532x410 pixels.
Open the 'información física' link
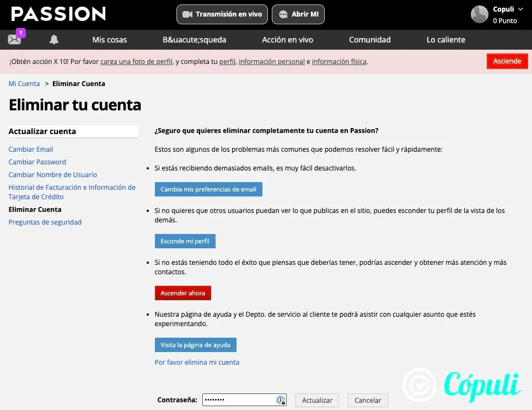pos(339,61)
